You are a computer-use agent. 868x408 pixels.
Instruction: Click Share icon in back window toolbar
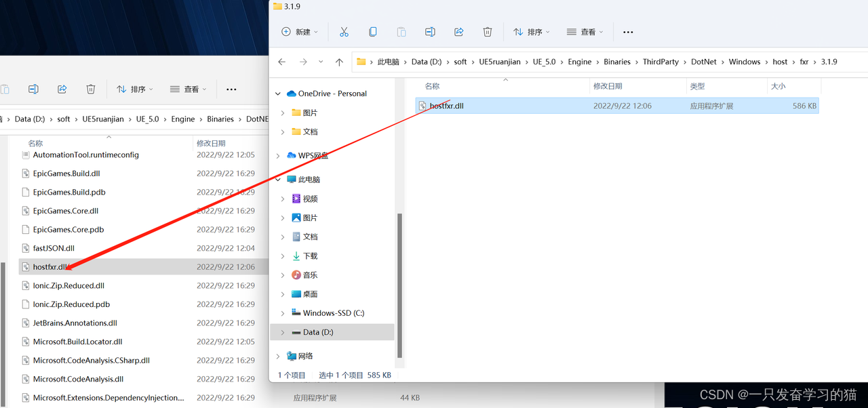pos(62,89)
